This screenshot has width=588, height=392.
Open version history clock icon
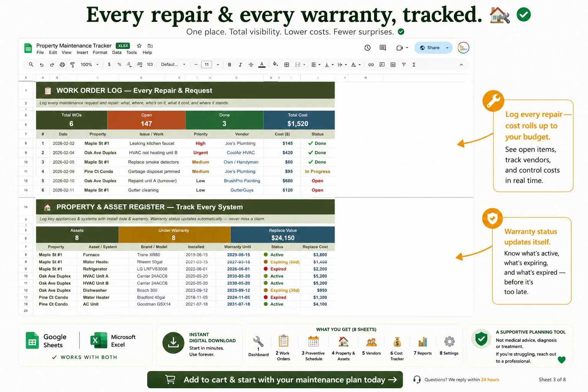[367, 48]
